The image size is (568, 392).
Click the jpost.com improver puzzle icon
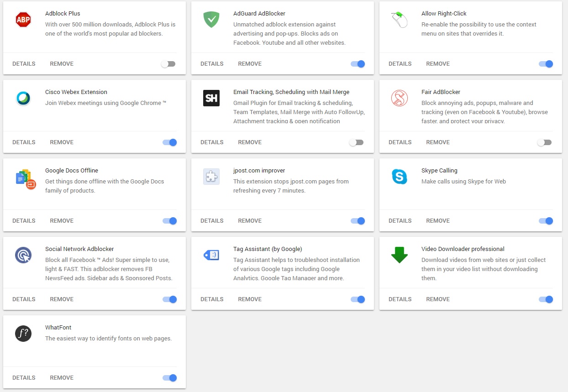tap(211, 177)
